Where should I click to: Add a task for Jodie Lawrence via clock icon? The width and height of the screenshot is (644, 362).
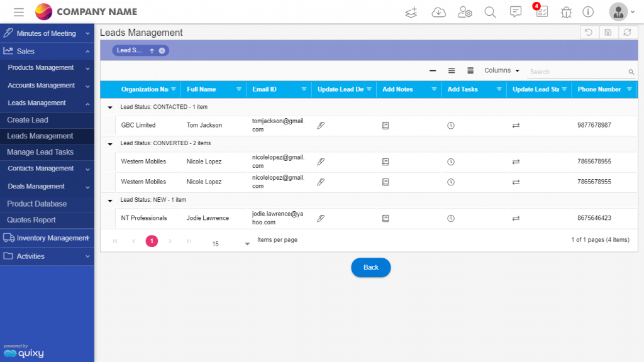click(x=451, y=217)
